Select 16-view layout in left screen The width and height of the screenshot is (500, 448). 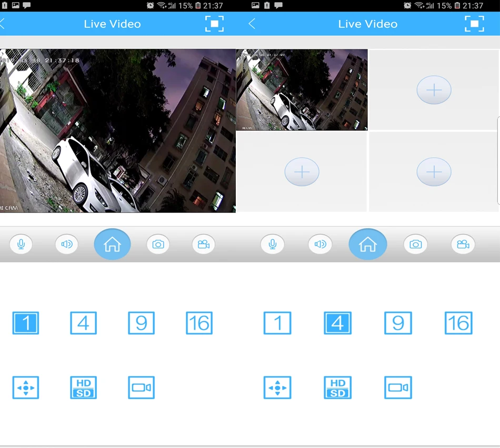[x=199, y=323]
